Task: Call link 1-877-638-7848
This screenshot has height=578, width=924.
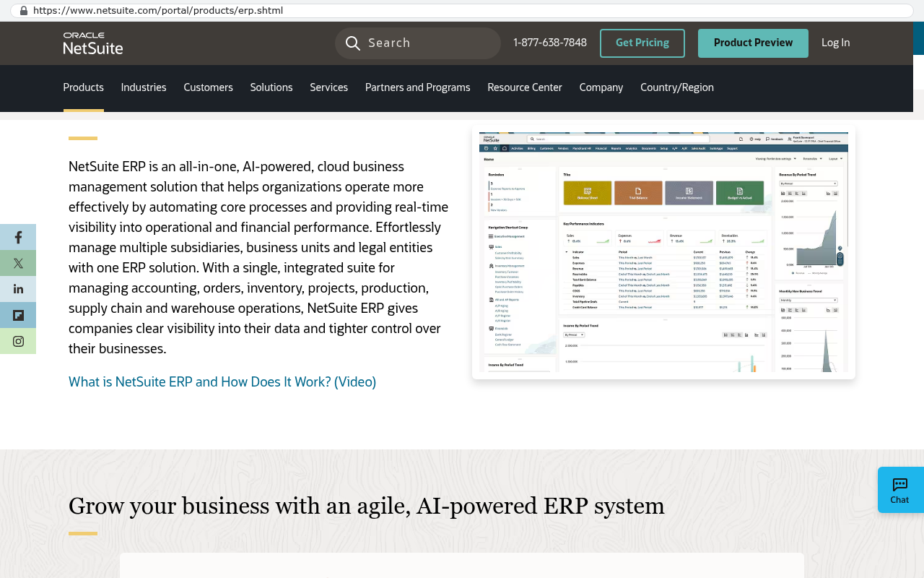Action: (x=550, y=43)
